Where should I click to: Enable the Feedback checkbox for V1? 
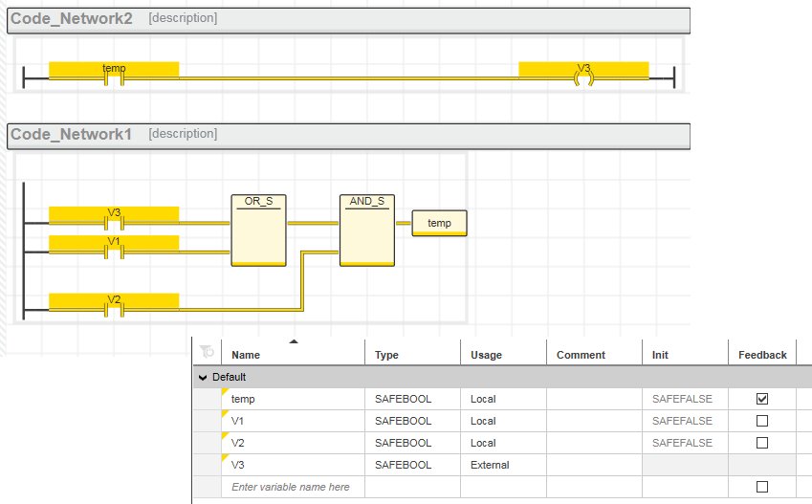click(761, 421)
